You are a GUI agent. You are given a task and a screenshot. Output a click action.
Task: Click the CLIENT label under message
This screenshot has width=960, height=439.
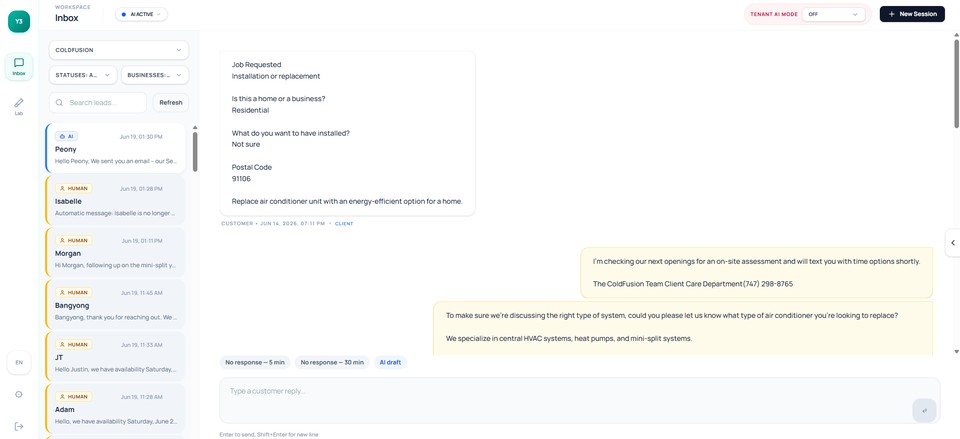coord(344,223)
